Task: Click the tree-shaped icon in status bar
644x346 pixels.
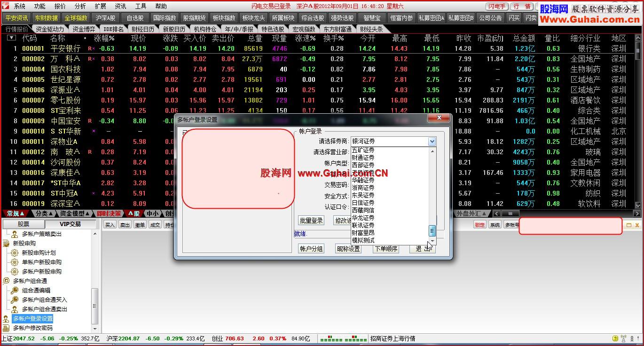Action: 631,338
